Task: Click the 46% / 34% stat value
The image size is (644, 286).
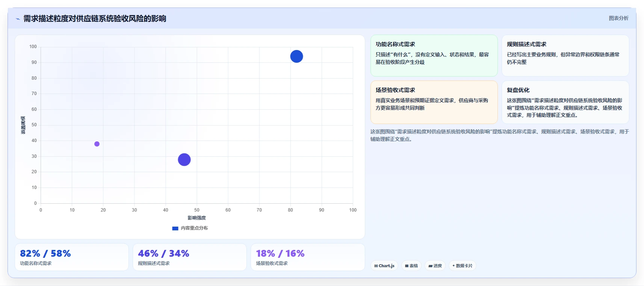Action: coord(163,253)
